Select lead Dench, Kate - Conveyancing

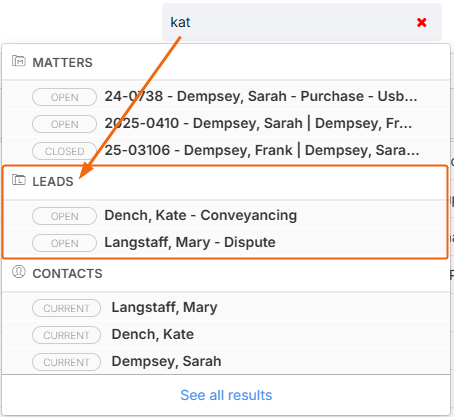pos(226,216)
